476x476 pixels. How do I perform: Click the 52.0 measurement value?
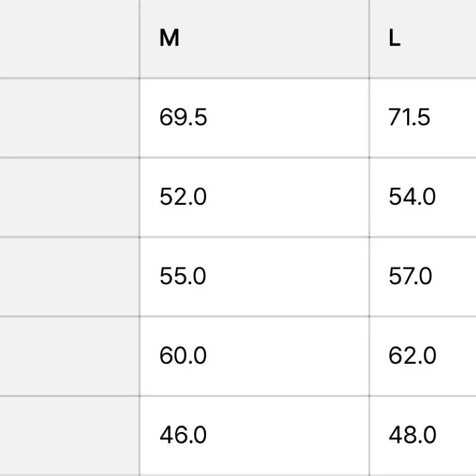[x=183, y=197]
